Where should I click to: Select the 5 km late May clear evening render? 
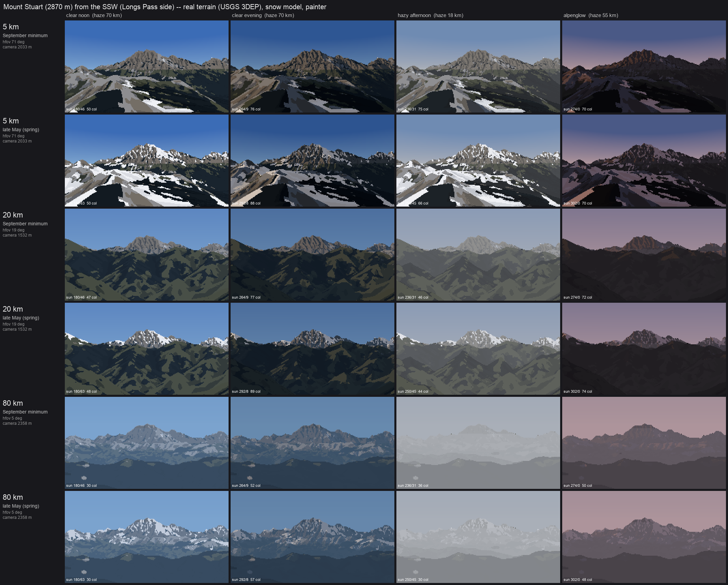coord(312,161)
